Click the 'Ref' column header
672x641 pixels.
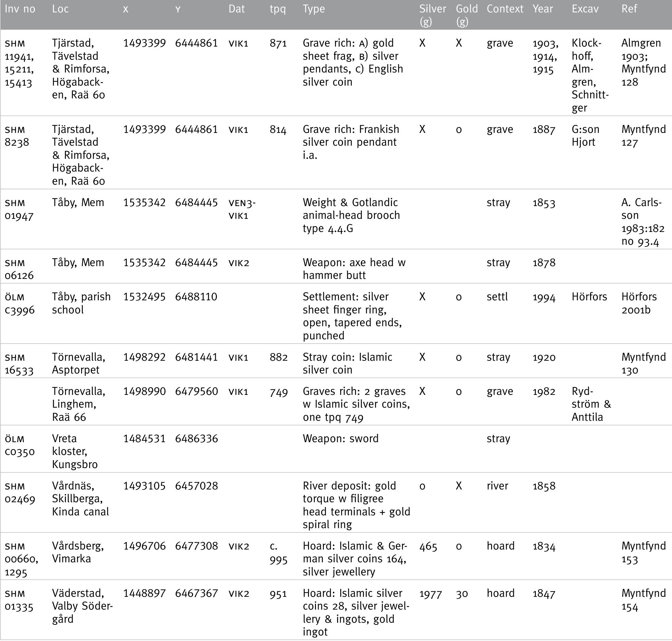(x=629, y=9)
